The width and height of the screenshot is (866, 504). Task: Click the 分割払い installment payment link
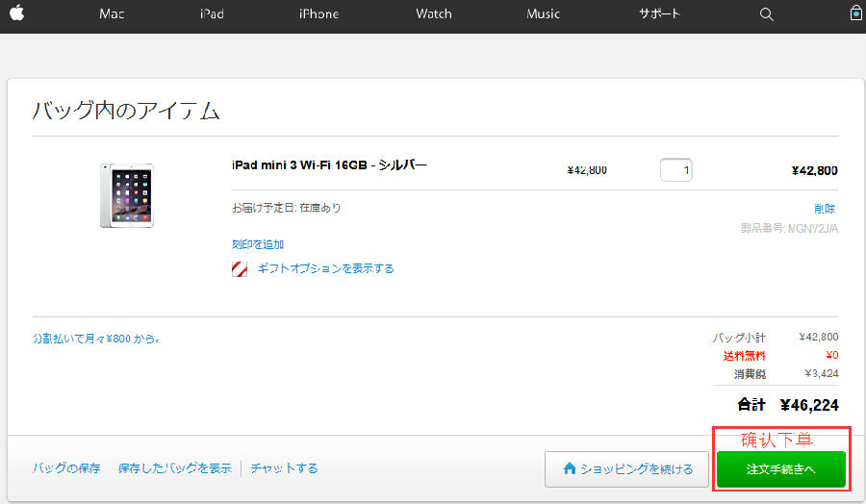[96, 339]
